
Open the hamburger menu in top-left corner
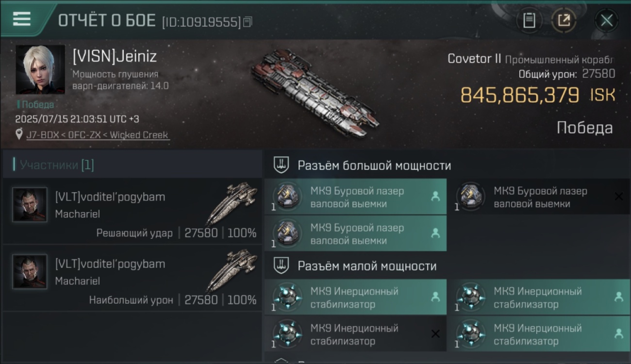click(22, 19)
